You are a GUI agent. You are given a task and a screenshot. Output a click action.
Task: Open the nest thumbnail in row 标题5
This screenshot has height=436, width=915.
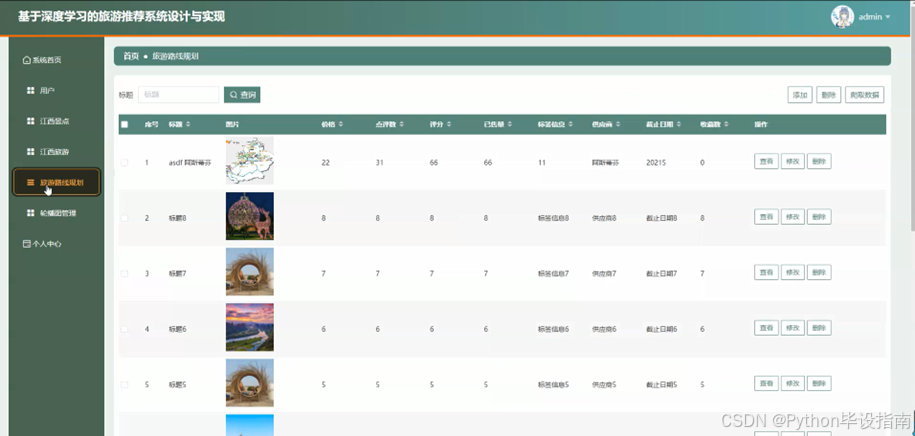click(x=250, y=383)
